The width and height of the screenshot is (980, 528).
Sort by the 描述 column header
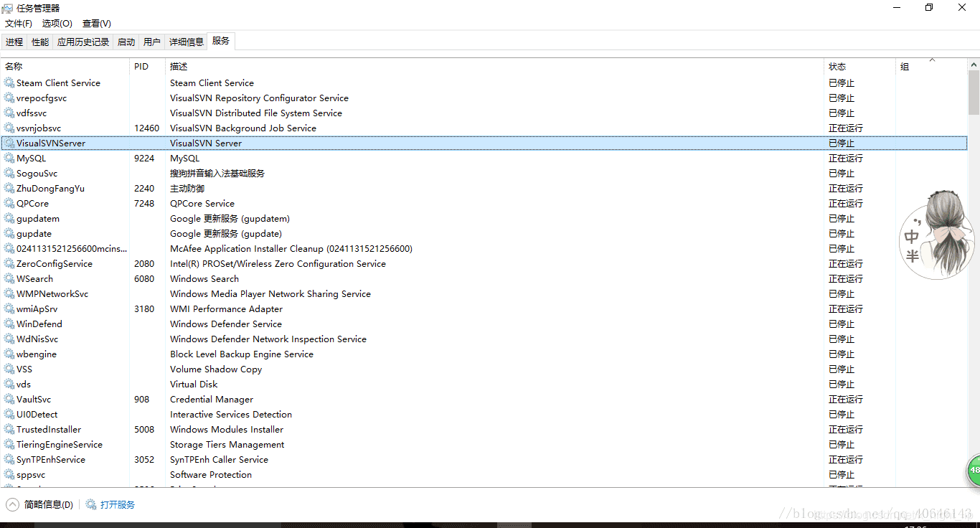coord(495,67)
